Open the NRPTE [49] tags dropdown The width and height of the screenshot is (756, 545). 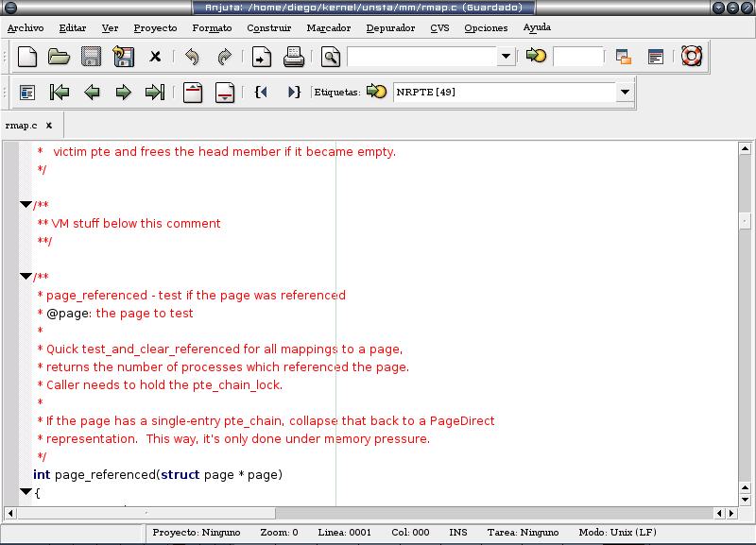625,92
